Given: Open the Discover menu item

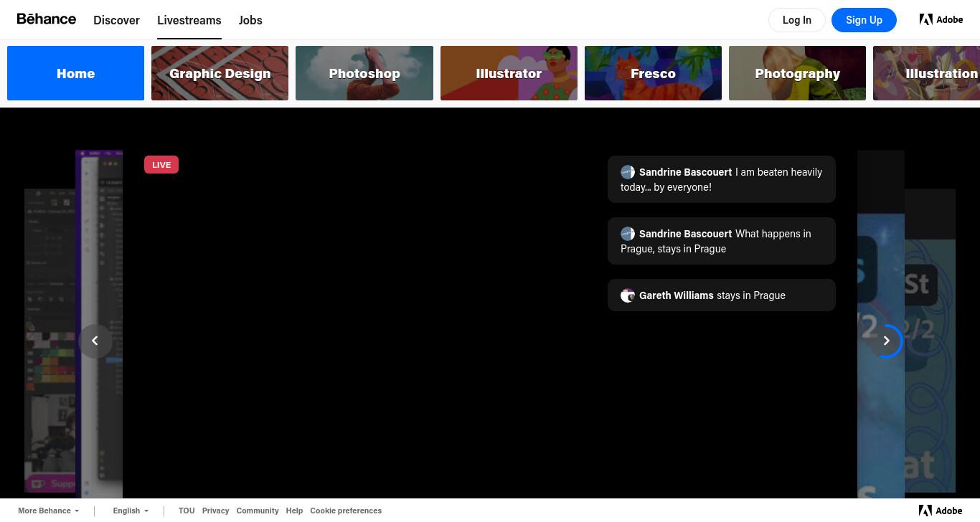Looking at the screenshot, I should [x=116, y=20].
